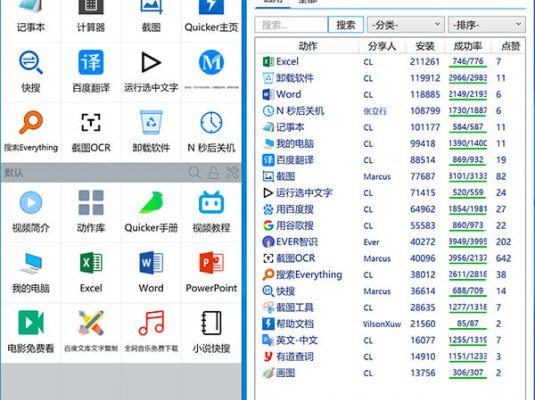Select the 记事本 row in action list
This screenshot has height=400, width=535.
point(391,127)
